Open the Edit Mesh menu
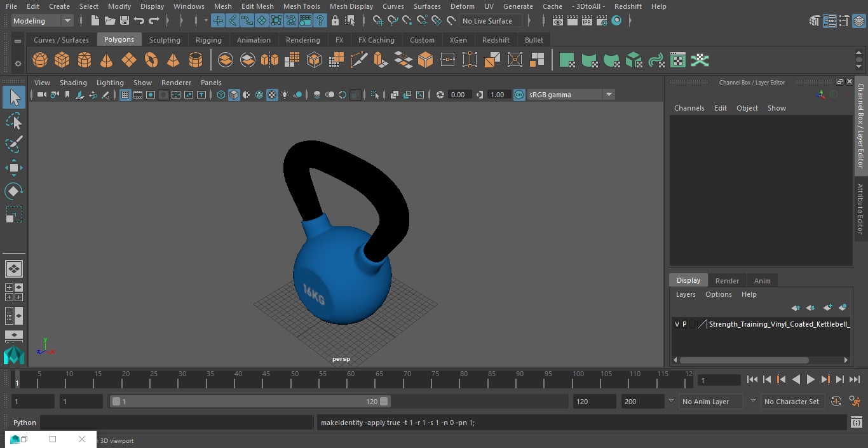The height and width of the screenshot is (448, 868). [x=257, y=6]
